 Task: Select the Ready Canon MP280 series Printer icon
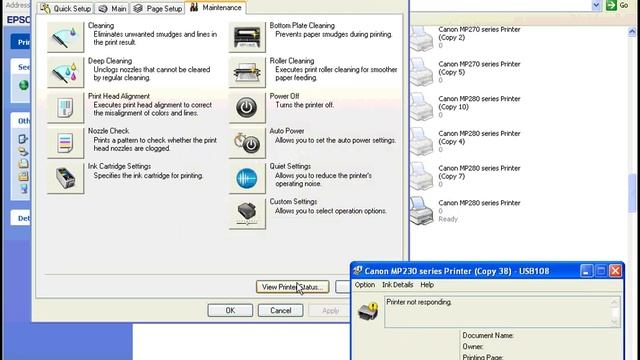[422, 211]
